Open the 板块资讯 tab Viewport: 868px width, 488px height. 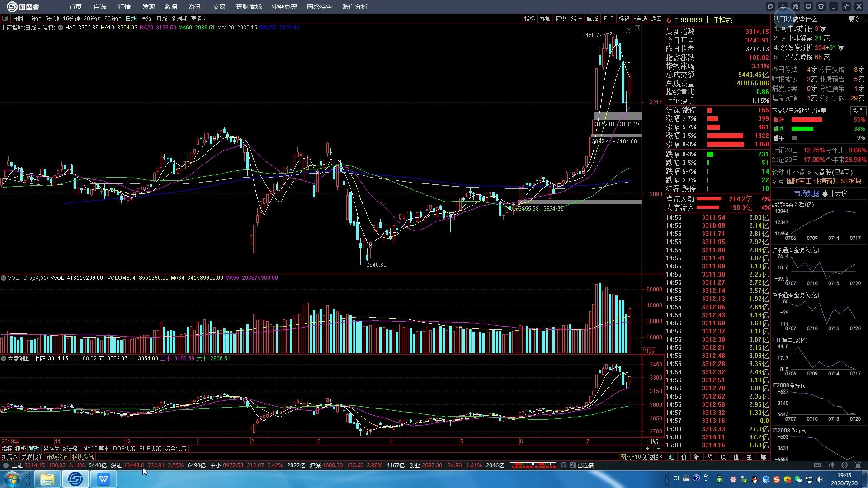click(x=83, y=457)
